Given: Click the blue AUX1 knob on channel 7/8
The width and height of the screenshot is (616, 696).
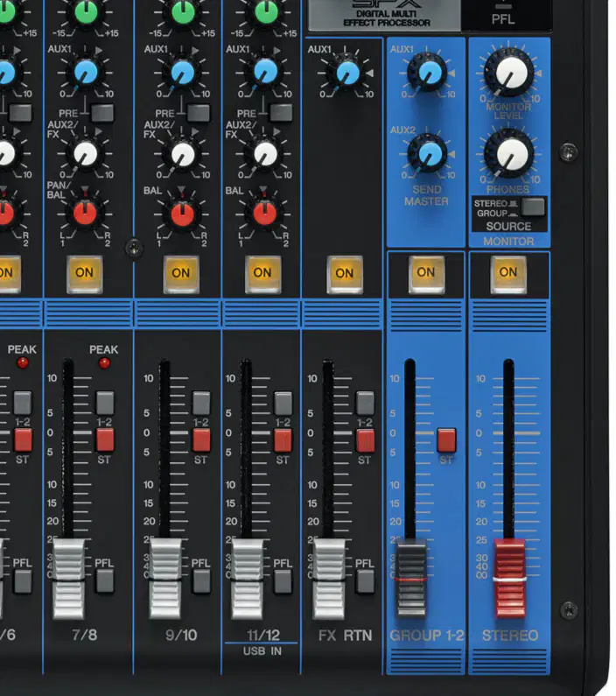Looking at the screenshot, I should pyautogui.click(x=86, y=73).
